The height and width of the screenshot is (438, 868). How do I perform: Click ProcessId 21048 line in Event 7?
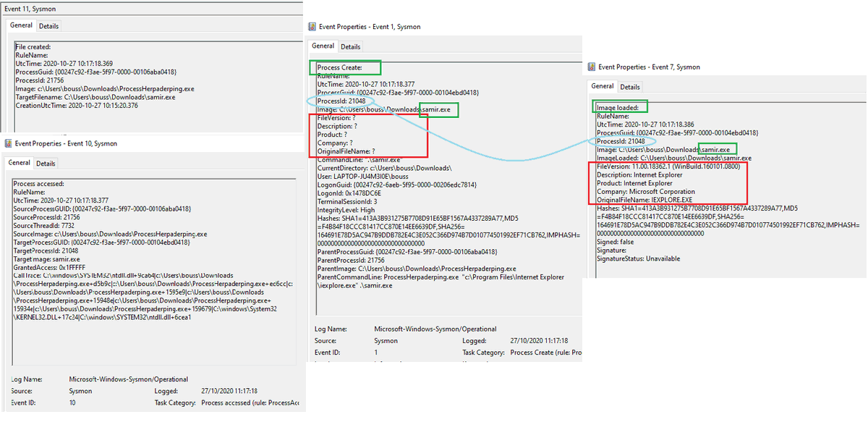click(621, 141)
